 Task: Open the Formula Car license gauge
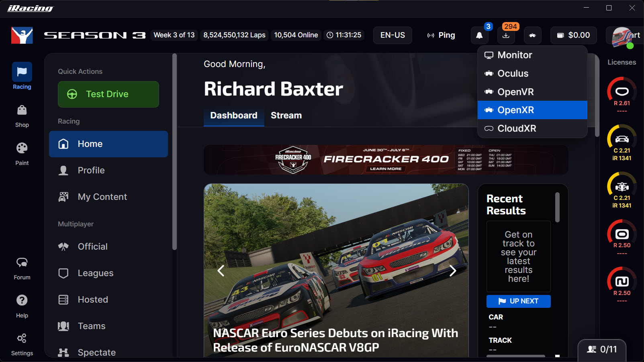[622, 190]
